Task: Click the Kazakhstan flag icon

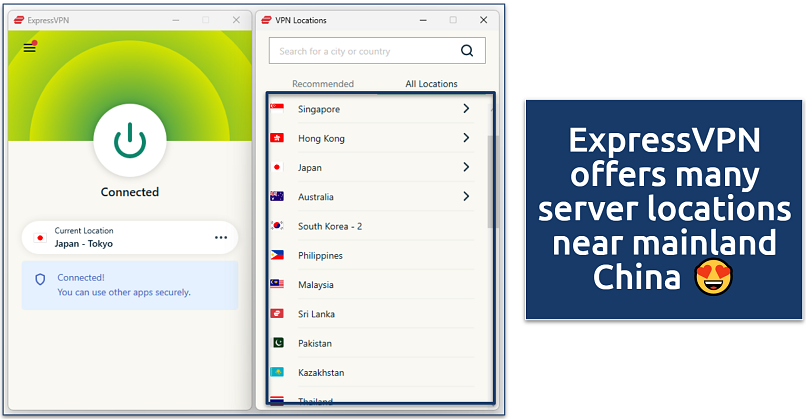Action: pos(277,372)
